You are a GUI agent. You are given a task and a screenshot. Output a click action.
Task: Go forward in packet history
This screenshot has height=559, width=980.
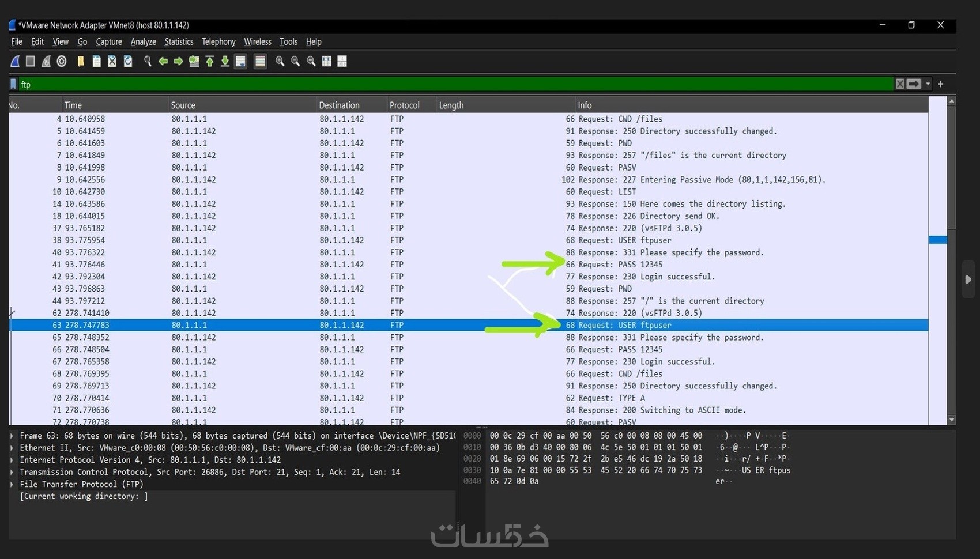coord(179,61)
